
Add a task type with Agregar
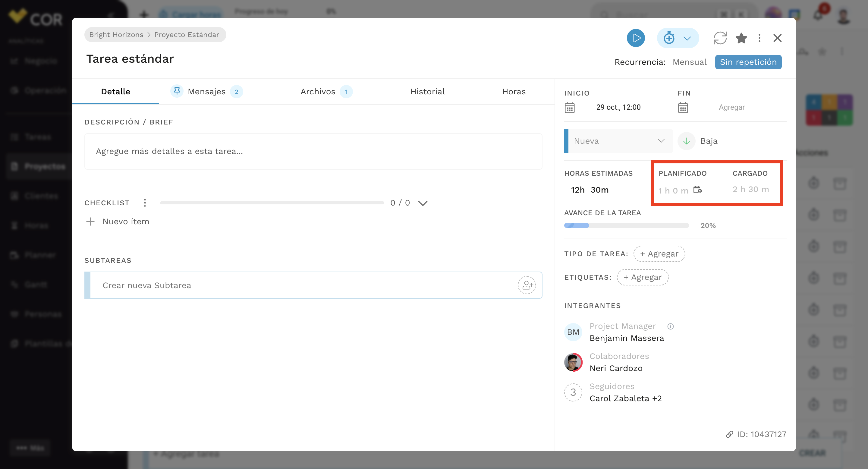(659, 254)
